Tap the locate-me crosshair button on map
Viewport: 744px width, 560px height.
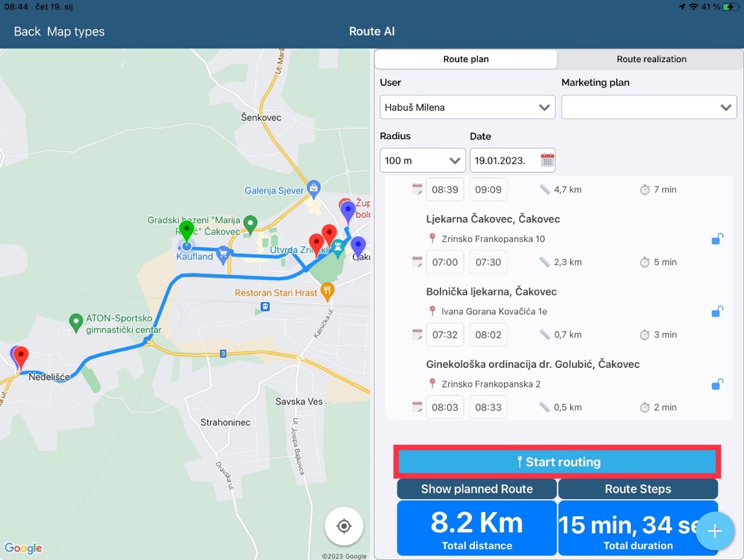344,526
